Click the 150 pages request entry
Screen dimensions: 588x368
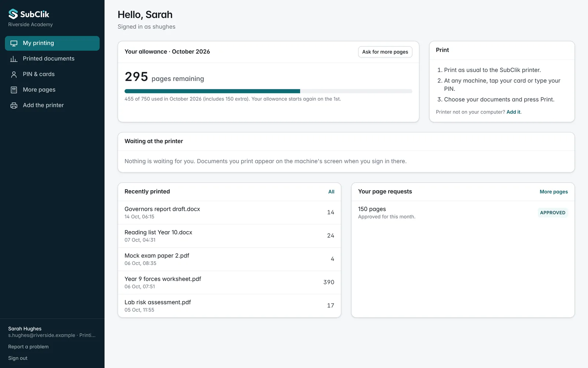463,213
